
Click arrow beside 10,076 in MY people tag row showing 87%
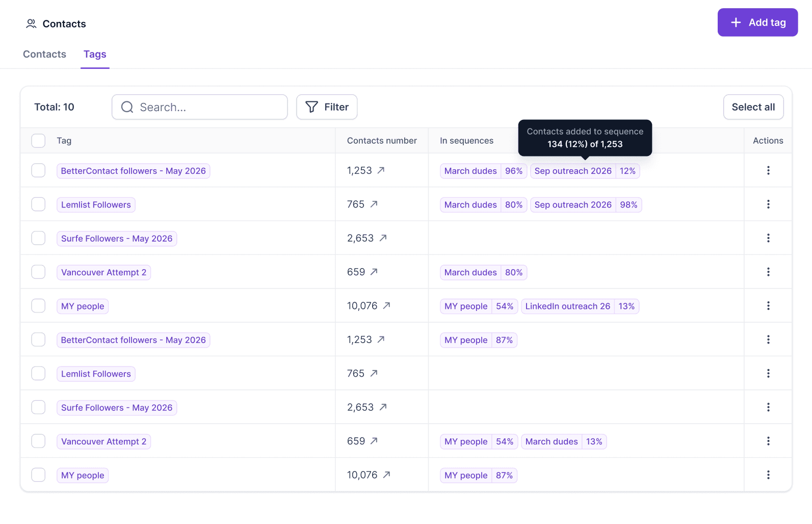tap(386, 475)
